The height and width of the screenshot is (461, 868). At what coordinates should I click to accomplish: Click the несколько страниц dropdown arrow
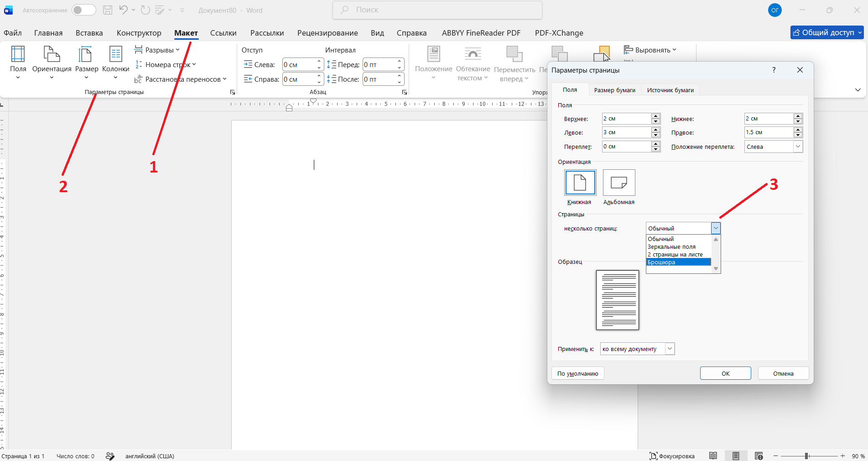coord(716,228)
